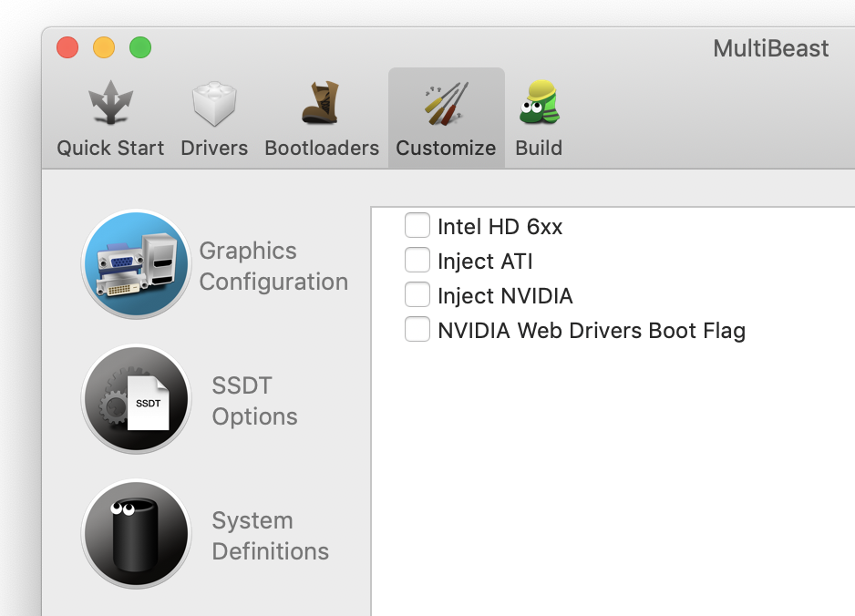Screen dimensions: 855x616
Task: Click the Intel HD 6xx label text
Action: (x=500, y=226)
